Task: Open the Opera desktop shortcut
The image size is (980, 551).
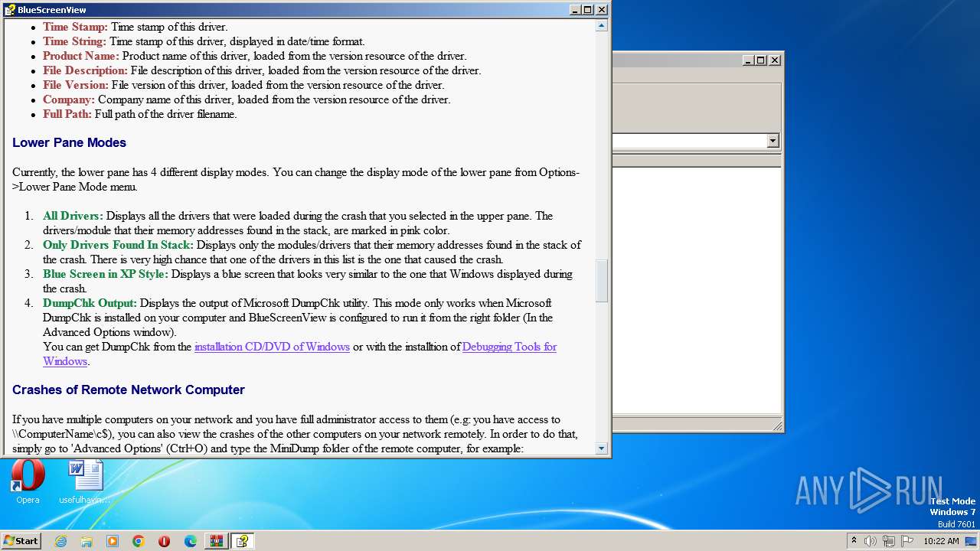Action: (28, 482)
